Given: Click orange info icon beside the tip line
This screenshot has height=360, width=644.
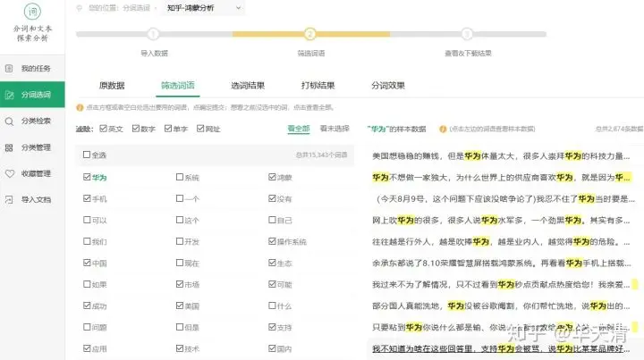Looking at the screenshot, I should pos(80,108).
